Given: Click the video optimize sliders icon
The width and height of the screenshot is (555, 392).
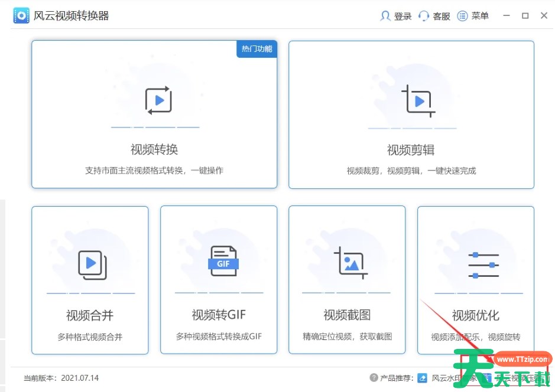Looking at the screenshot, I should (x=483, y=265).
